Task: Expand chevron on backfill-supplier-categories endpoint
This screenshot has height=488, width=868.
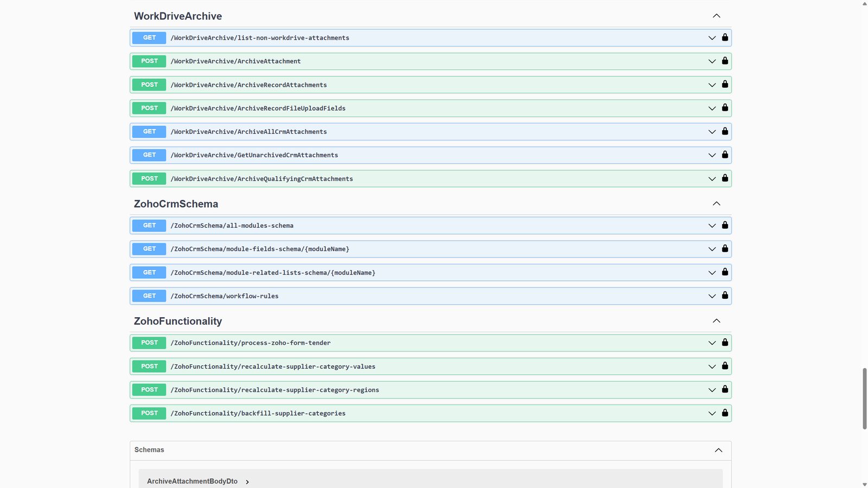Action: point(712,413)
